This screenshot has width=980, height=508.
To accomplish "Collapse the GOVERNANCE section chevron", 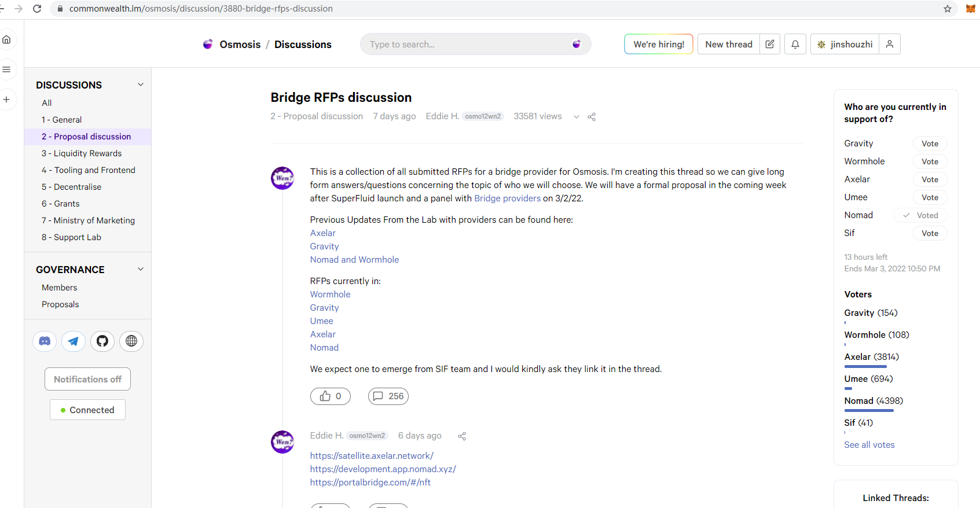I will point(140,269).
